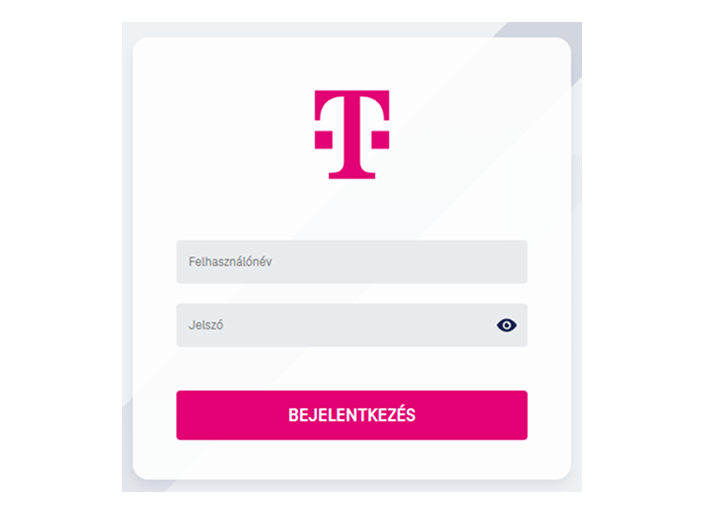The height and width of the screenshot is (514, 704).
Task: Click the T brand logo above the form
Action: (352, 135)
